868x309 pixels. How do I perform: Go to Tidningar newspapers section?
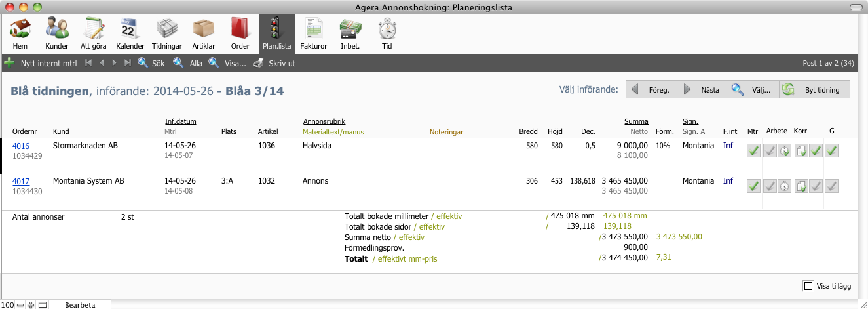[166, 34]
